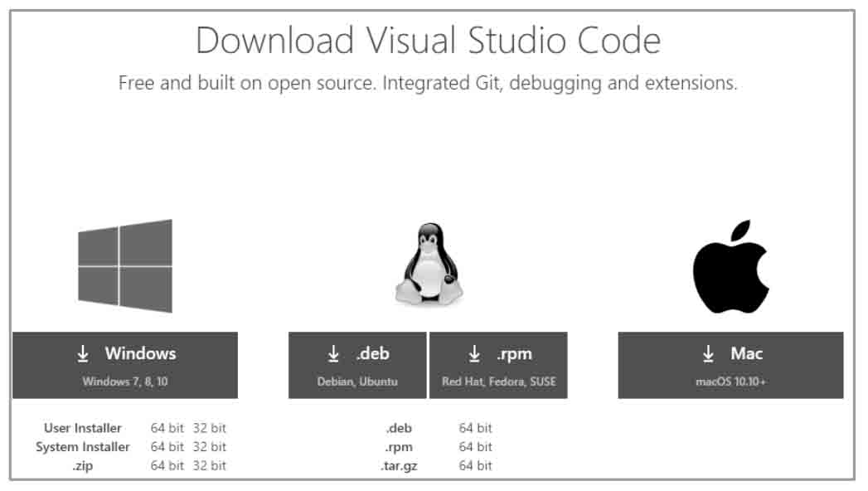Download VS Code for Windows button
Image resolution: width=868 pixels, height=491 pixels.
pyautogui.click(x=125, y=365)
